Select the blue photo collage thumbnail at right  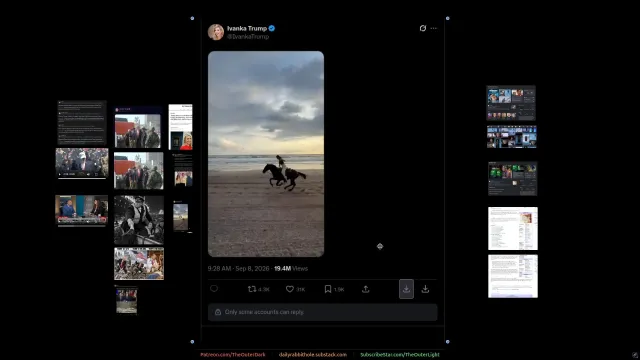click(512, 137)
